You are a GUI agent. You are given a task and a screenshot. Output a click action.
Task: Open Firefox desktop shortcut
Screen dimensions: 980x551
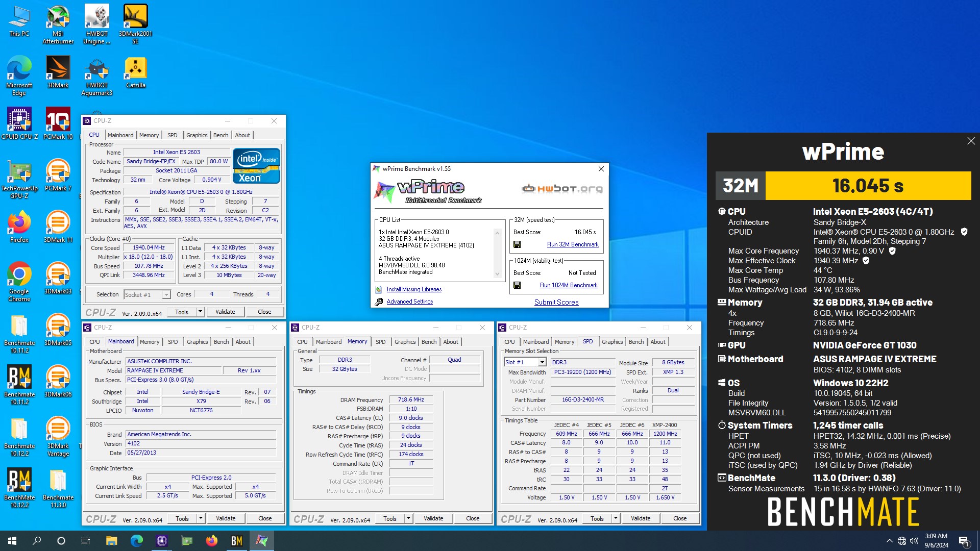click(19, 227)
